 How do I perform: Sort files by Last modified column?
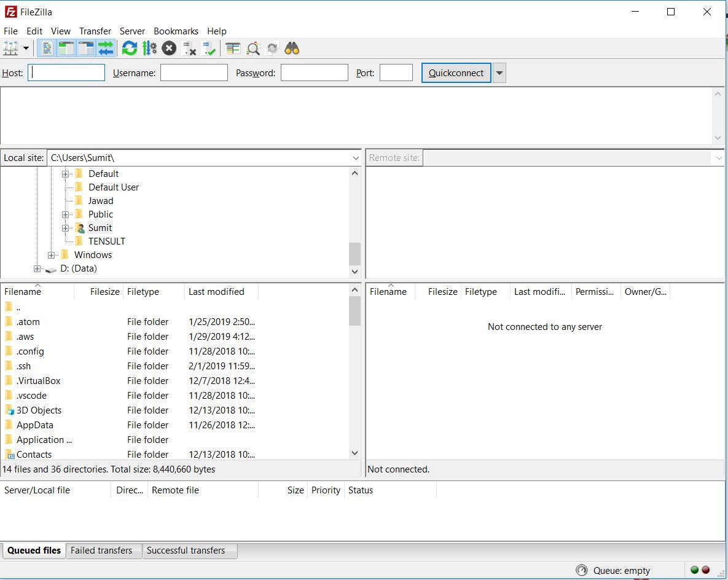point(216,291)
